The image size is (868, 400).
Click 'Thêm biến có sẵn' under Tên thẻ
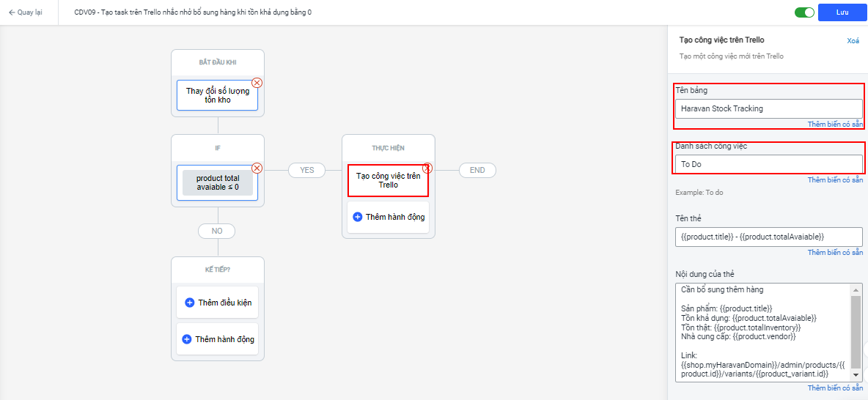coord(835,253)
